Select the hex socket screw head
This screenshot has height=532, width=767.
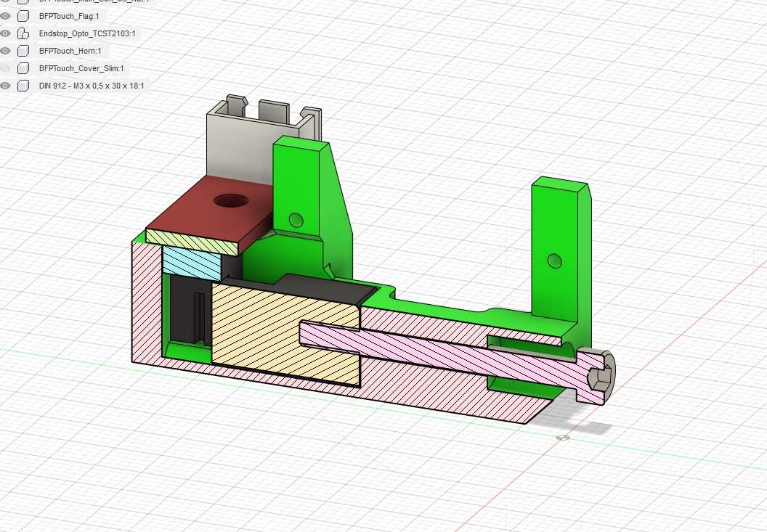click(596, 377)
